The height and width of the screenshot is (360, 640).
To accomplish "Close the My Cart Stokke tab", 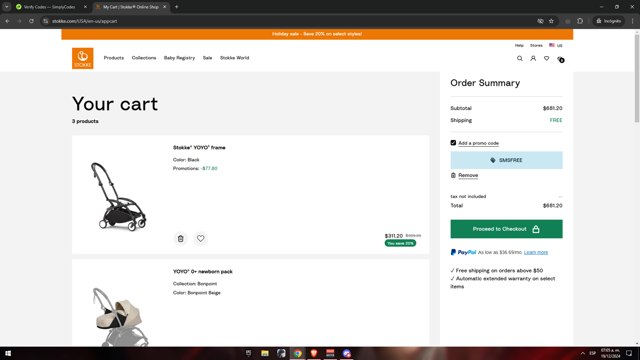I will [164, 7].
